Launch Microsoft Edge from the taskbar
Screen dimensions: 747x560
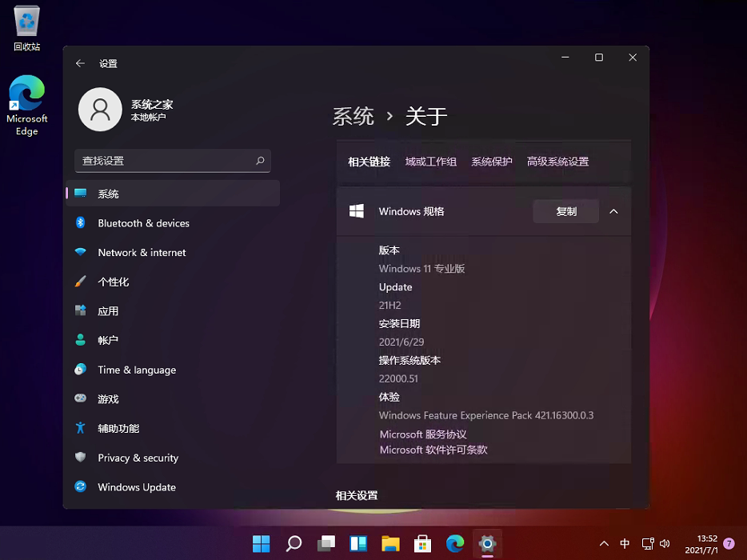pos(454,543)
